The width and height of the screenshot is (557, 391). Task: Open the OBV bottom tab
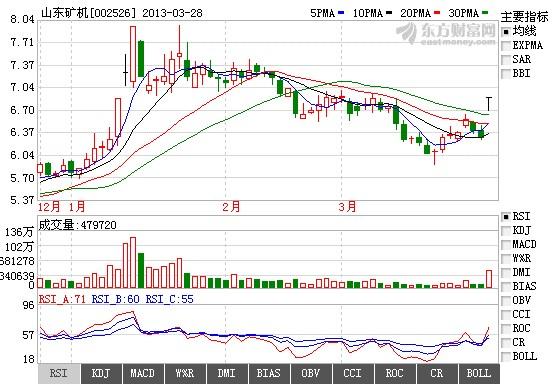pos(310,374)
